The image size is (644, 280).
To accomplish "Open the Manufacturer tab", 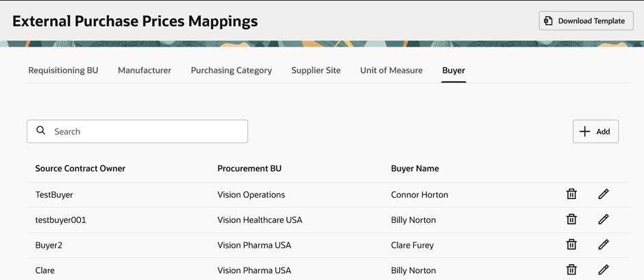I will coord(145,70).
